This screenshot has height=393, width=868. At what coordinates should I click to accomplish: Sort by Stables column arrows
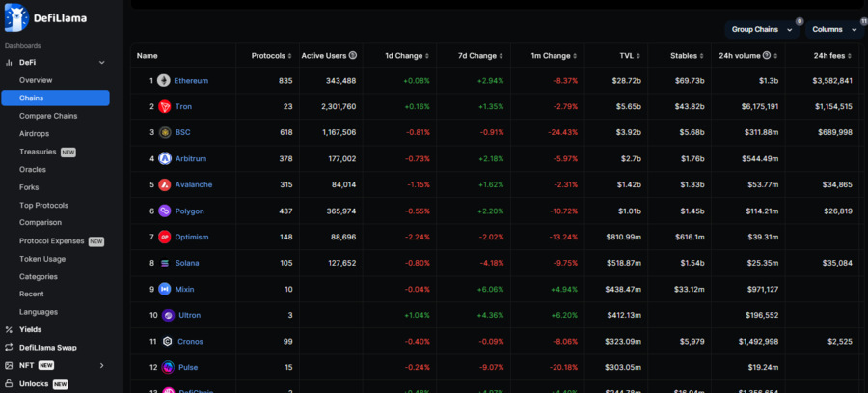702,56
